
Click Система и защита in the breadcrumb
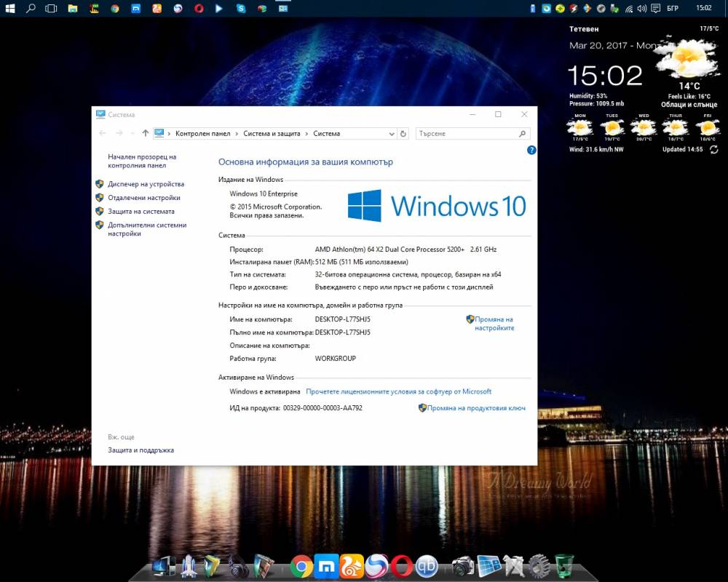(x=272, y=134)
